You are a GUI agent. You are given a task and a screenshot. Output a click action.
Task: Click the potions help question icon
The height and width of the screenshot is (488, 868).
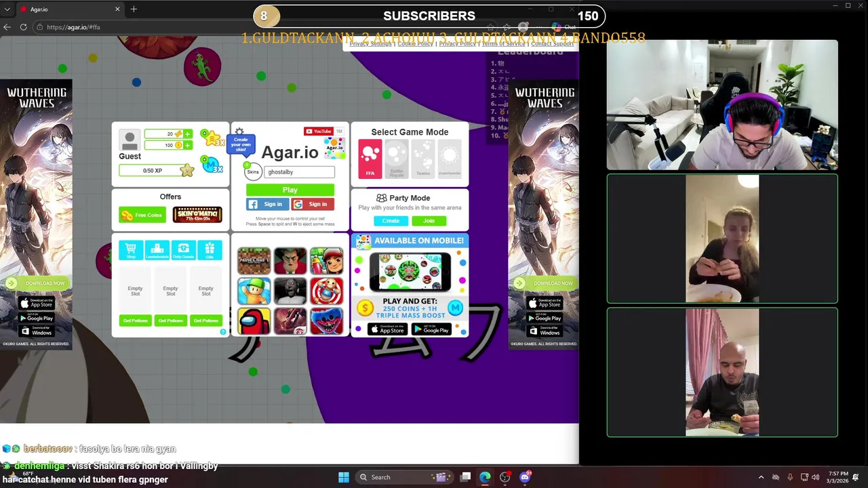tap(223, 332)
